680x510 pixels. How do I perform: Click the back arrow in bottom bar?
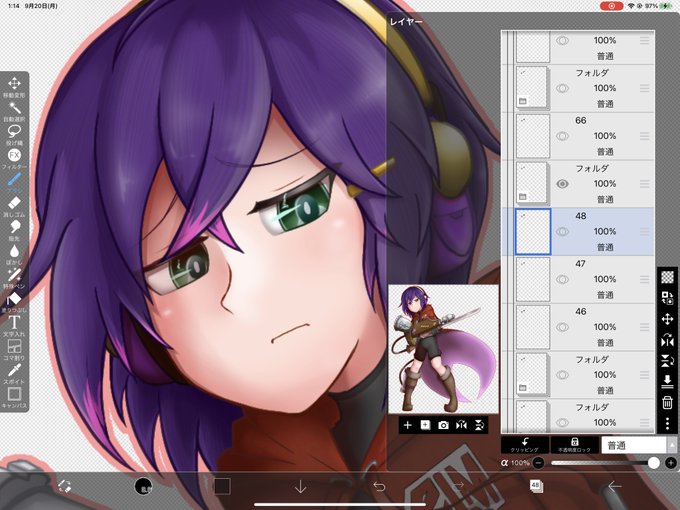click(615, 487)
